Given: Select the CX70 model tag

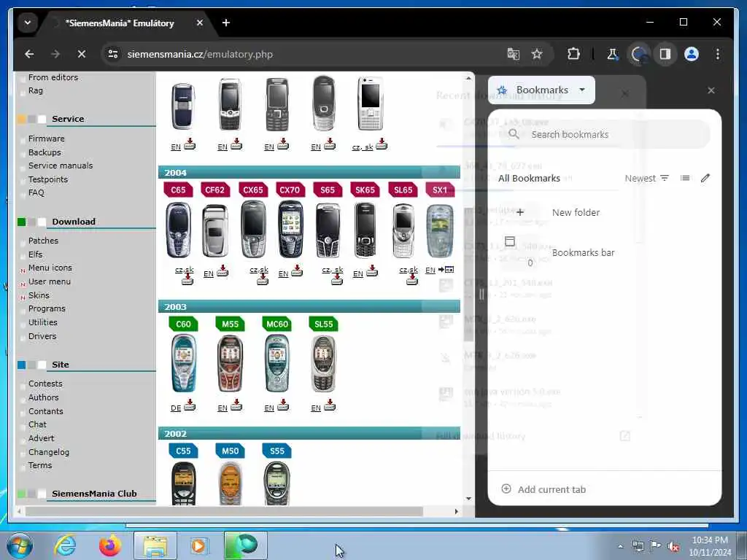Looking at the screenshot, I should [x=290, y=190].
